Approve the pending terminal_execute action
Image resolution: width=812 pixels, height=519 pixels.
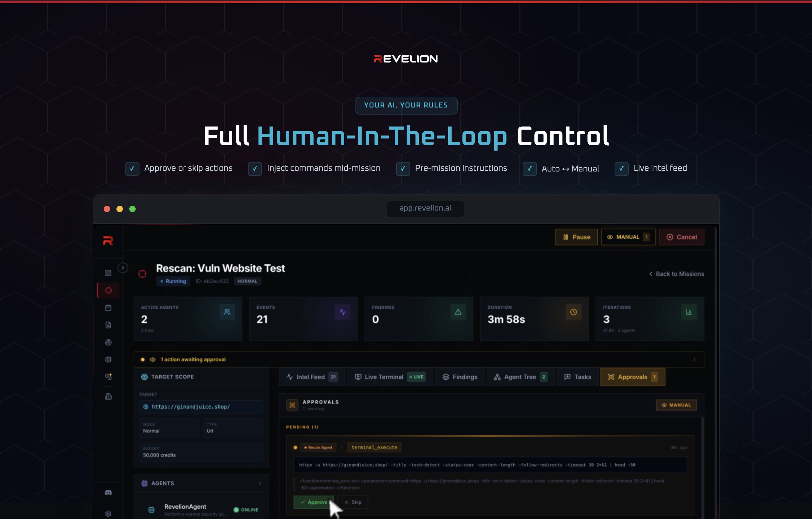tap(313, 502)
